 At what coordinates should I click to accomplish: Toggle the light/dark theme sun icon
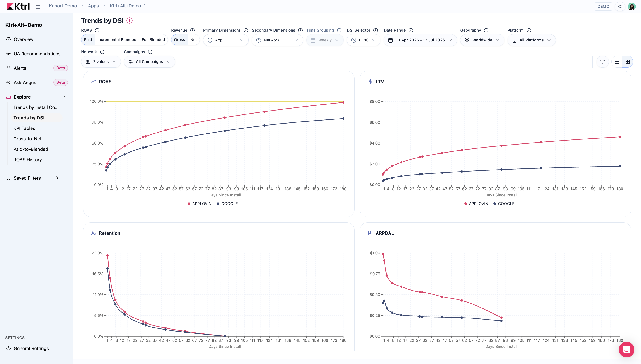(620, 7)
